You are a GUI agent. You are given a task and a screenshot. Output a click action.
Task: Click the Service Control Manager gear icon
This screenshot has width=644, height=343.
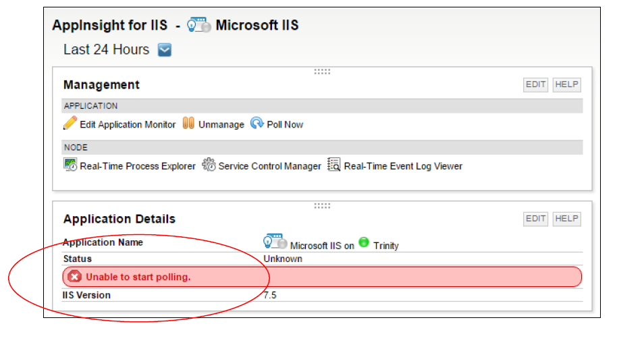pyautogui.click(x=209, y=164)
